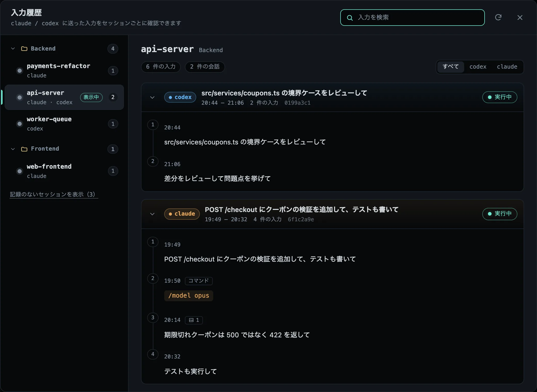
Task: Select the web-frontend session
Action: (x=64, y=171)
